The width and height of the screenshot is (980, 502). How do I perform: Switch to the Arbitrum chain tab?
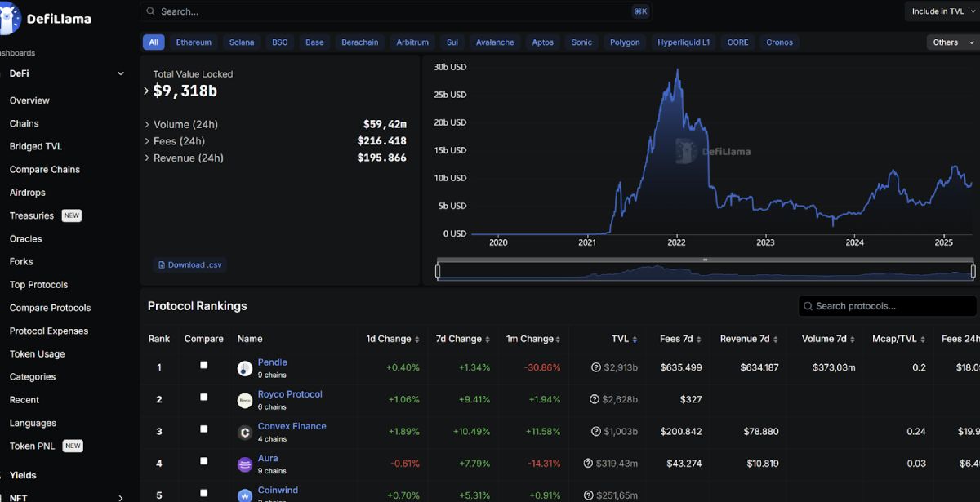pos(412,42)
